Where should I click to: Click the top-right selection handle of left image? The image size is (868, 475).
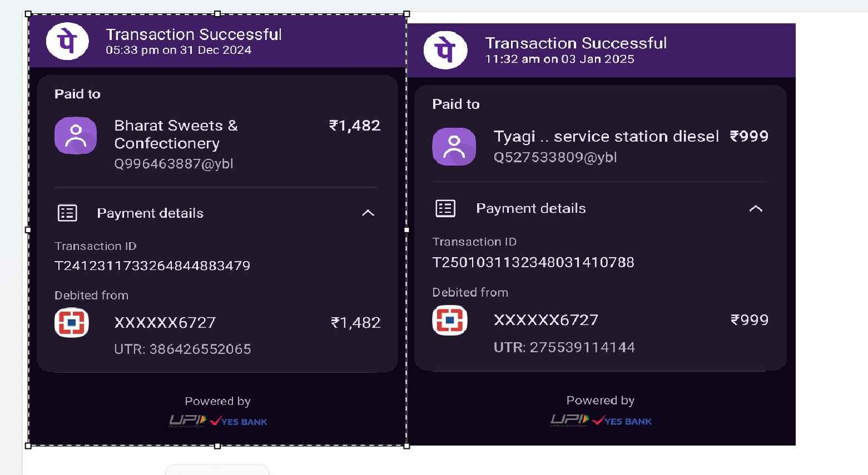click(406, 14)
